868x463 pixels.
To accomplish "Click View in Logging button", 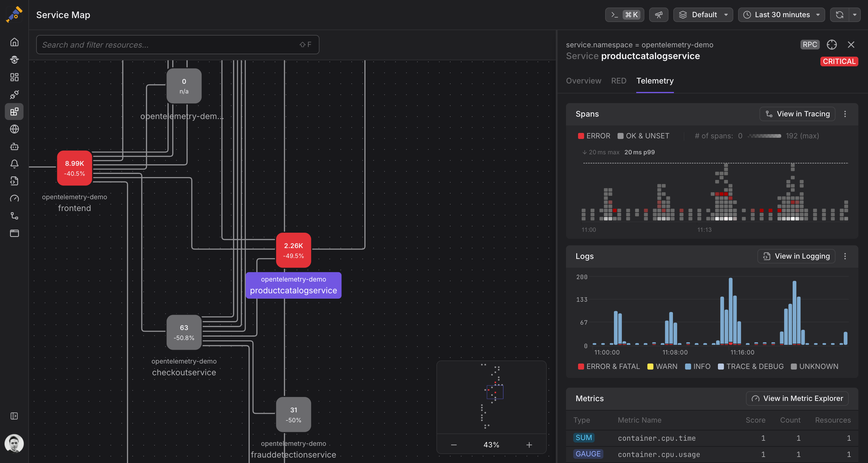I will point(796,256).
